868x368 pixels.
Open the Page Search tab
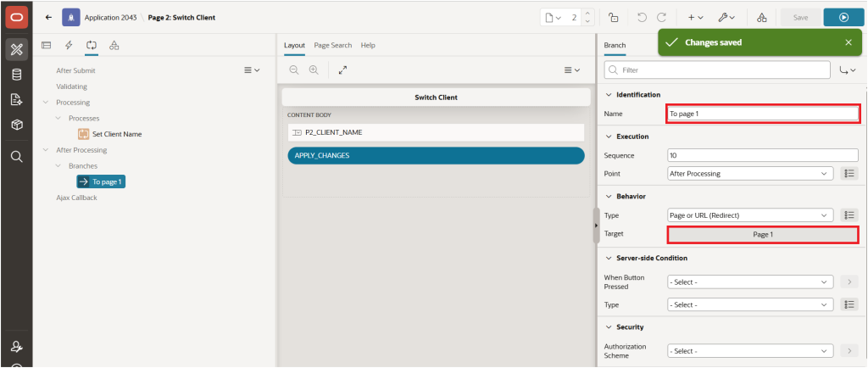coord(332,46)
